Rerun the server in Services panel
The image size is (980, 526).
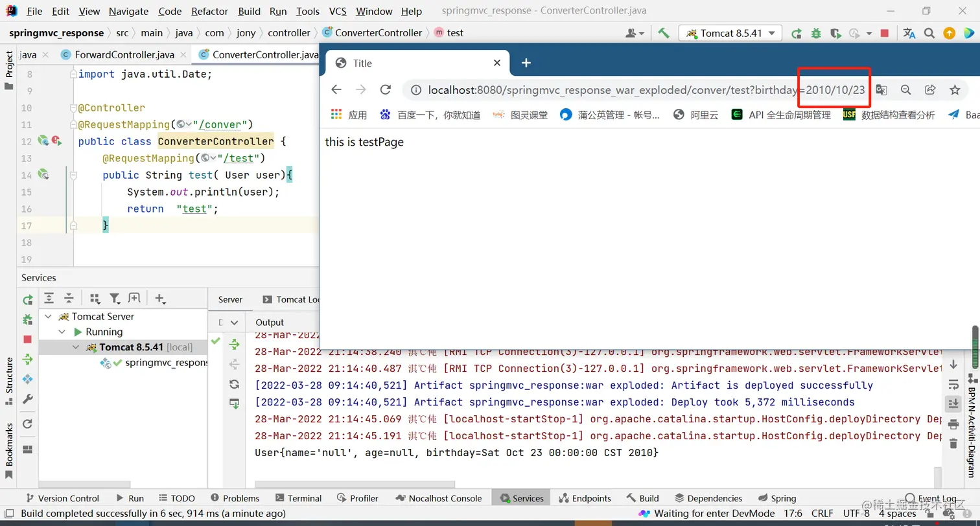point(28,300)
